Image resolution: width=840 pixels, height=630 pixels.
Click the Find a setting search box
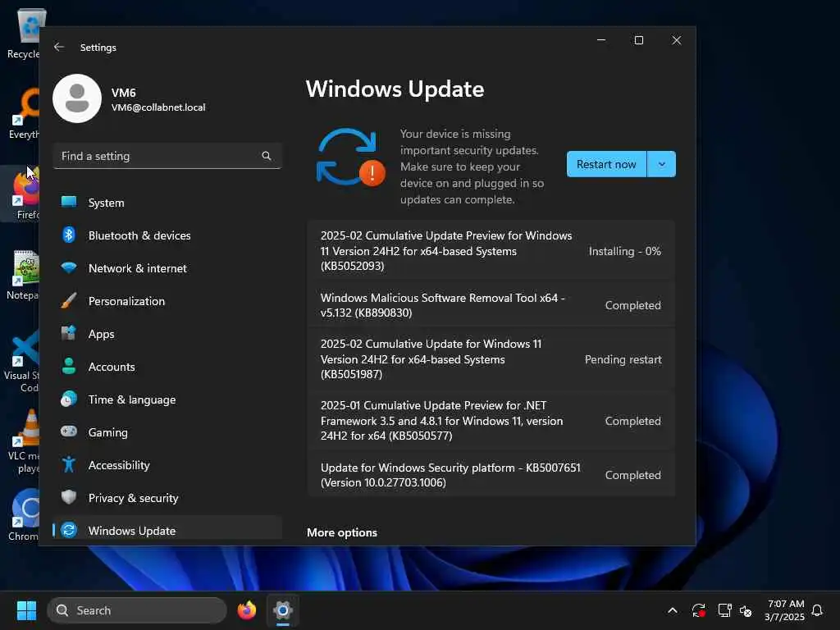[x=167, y=156]
